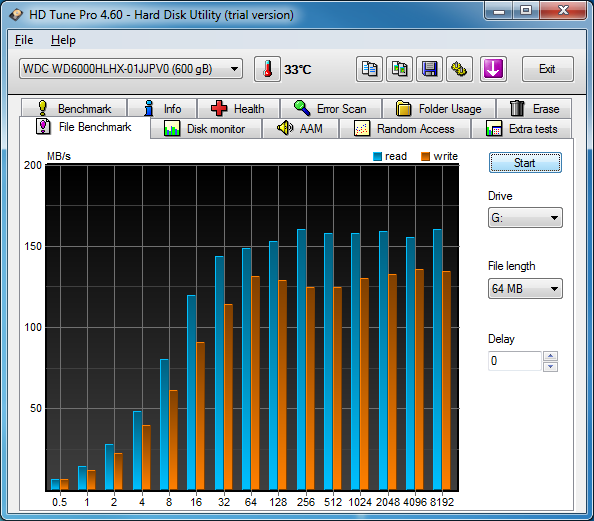Expand the WDC WD6000HLHX drive selector
Viewport: 594px width, 521px height.
pyautogui.click(x=131, y=69)
